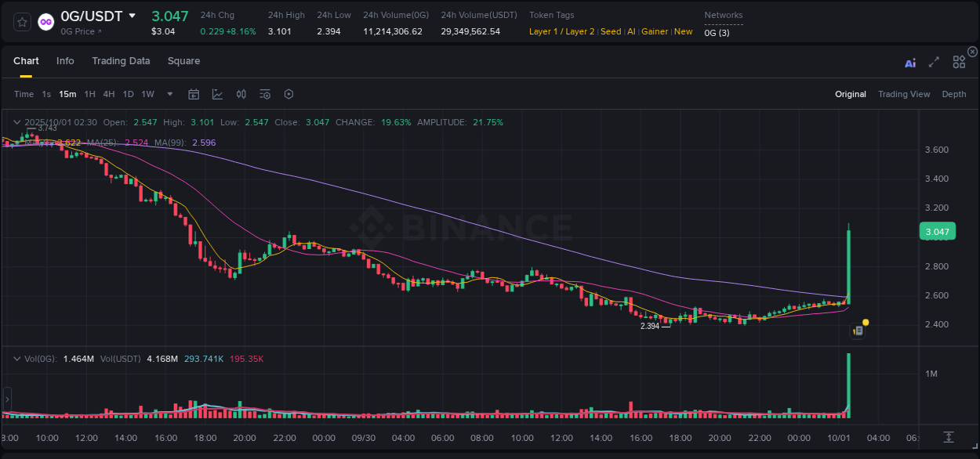Click the OHLC candlestick display icon

pyautogui.click(x=241, y=94)
